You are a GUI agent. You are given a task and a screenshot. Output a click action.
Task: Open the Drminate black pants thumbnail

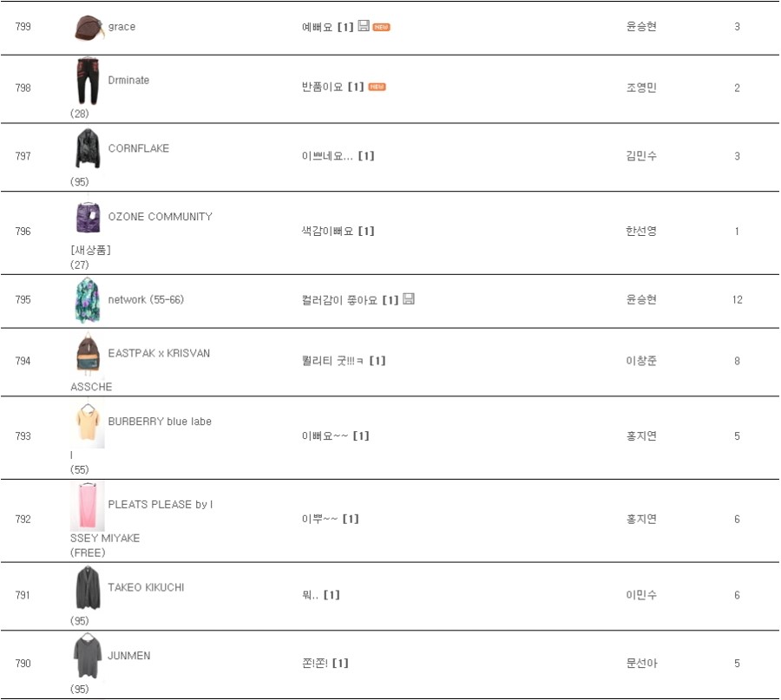(x=88, y=81)
